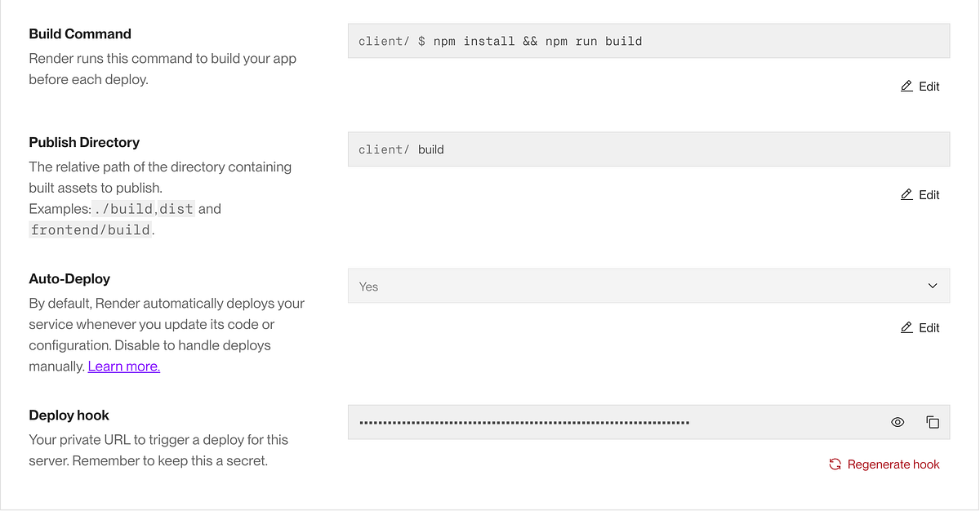Open the Learn more link about manual deploys

pyautogui.click(x=123, y=366)
